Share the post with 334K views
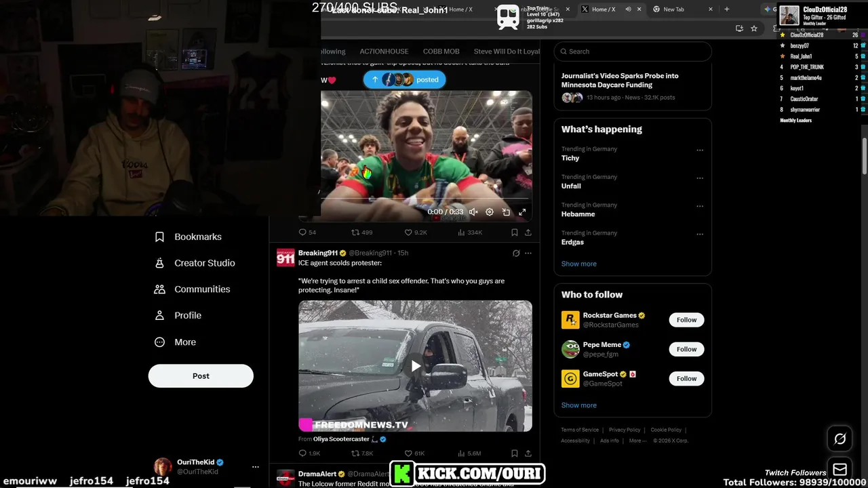Viewport: 868px width, 488px height. [x=528, y=232]
